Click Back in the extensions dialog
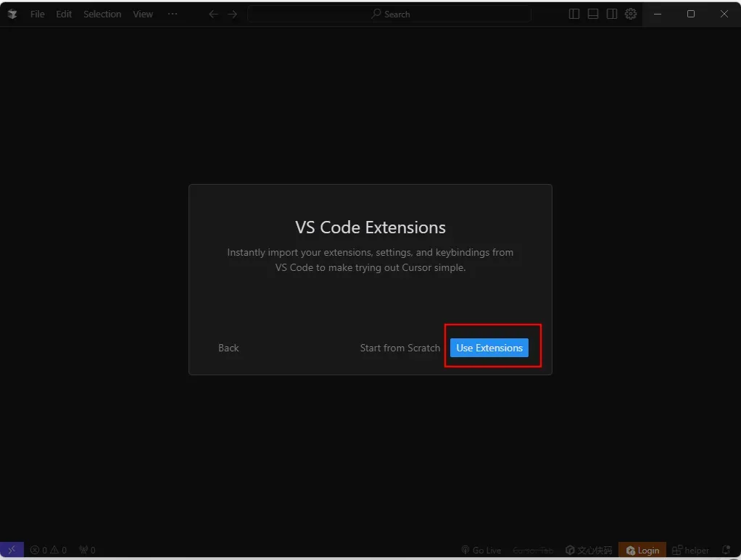 tap(228, 348)
